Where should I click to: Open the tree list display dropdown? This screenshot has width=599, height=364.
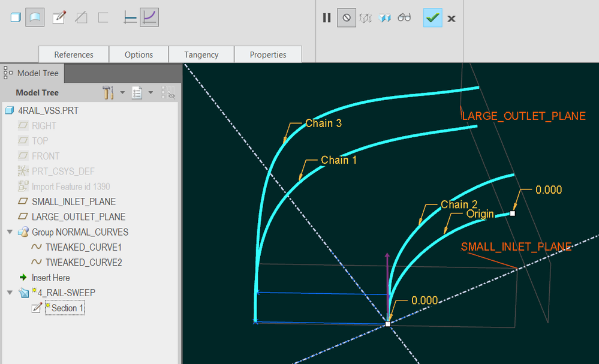[150, 93]
